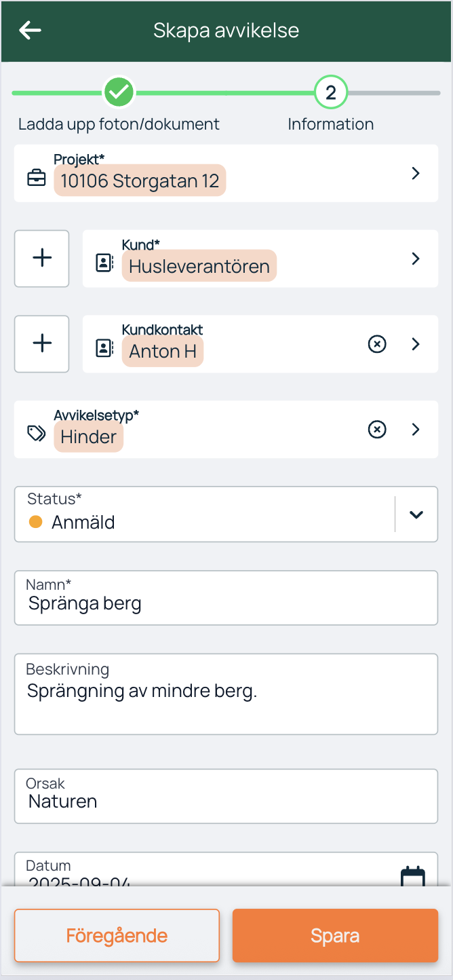Select the completed Ladda upp foton/dokument step
Image resolution: width=453 pixels, height=980 pixels.
(119, 92)
